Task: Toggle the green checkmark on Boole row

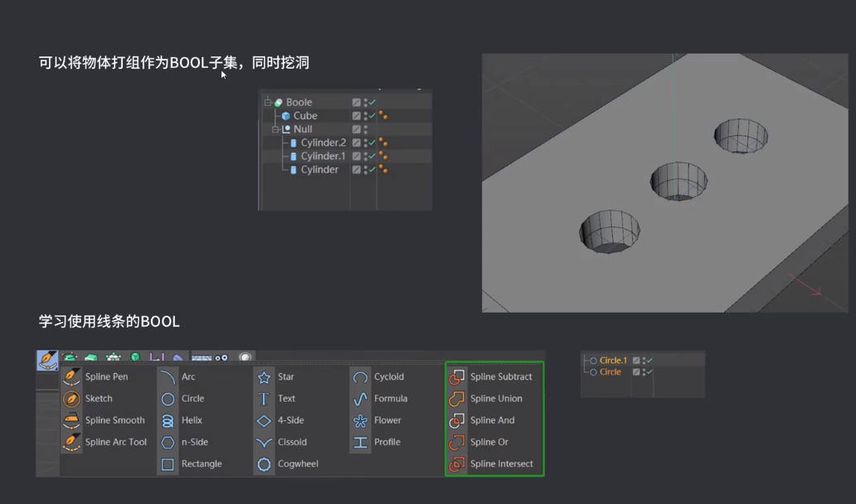Action: coord(372,102)
